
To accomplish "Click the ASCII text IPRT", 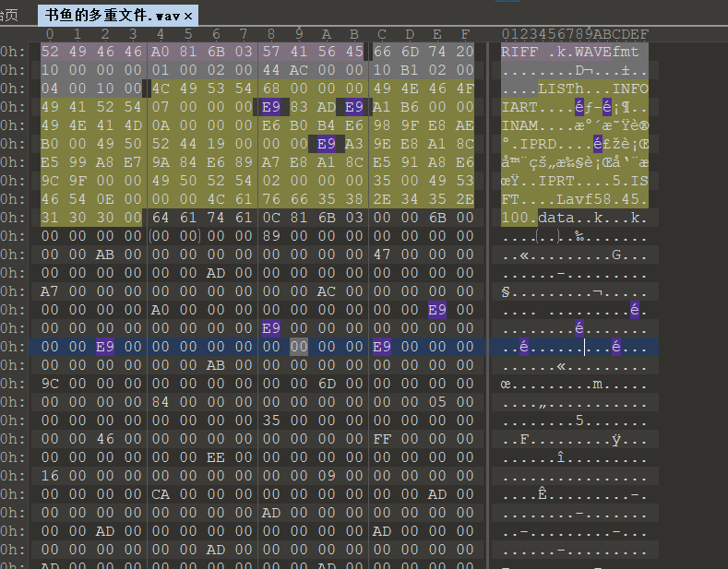I will point(556,181).
